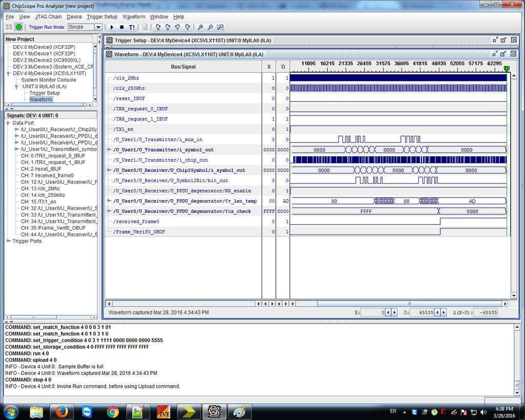Click the Waveform window title icon
Viewport: 525px width, 420px height.
tap(109, 54)
